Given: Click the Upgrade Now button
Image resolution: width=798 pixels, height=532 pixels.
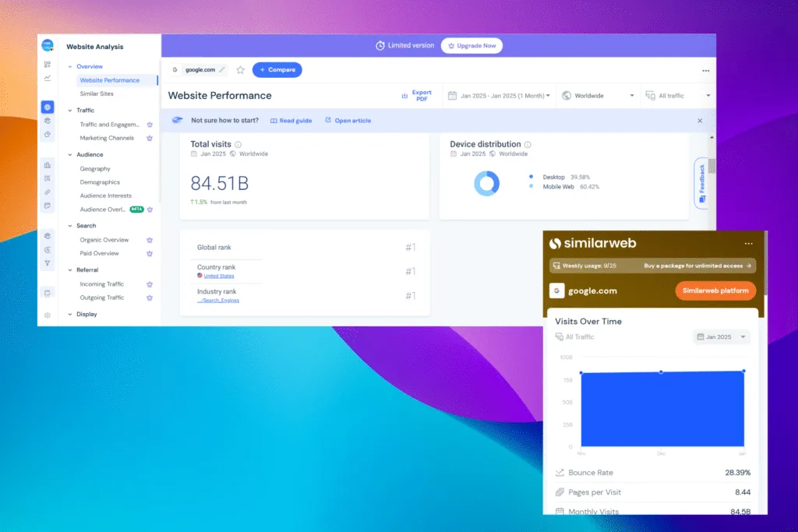Looking at the screenshot, I should pos(471,46).
